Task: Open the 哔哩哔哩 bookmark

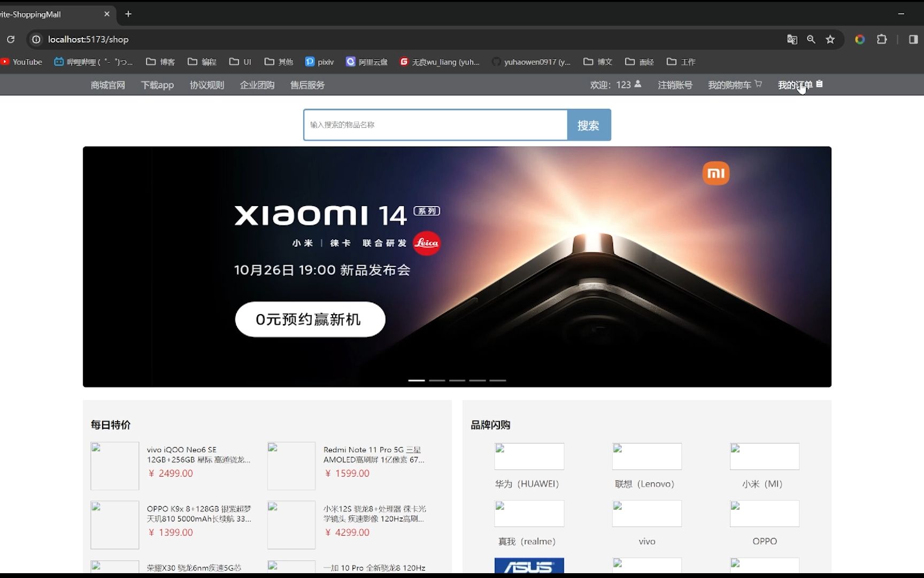Action: (94, 62)
